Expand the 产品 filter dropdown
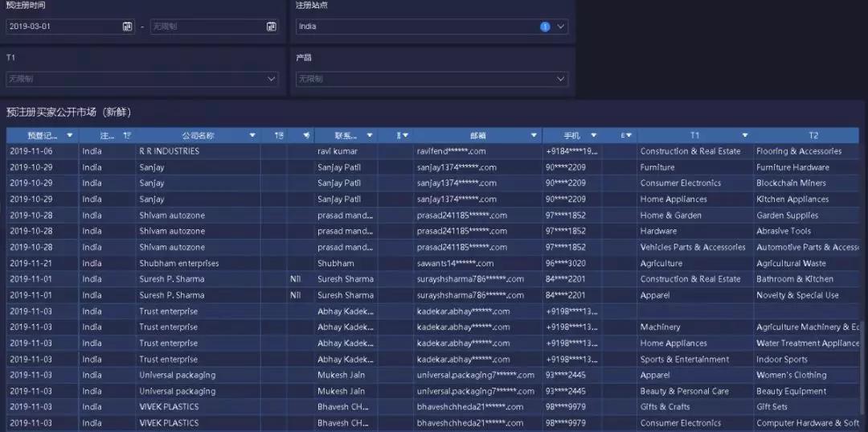This screenshot has height=432, width=868. tap(560, 79)
